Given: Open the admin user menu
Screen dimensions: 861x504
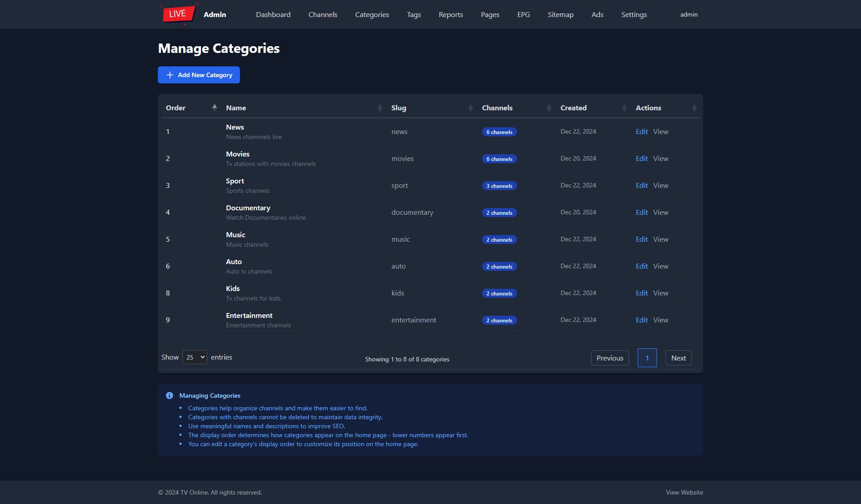Looking at the screenshot, I should tap(689, 14).
